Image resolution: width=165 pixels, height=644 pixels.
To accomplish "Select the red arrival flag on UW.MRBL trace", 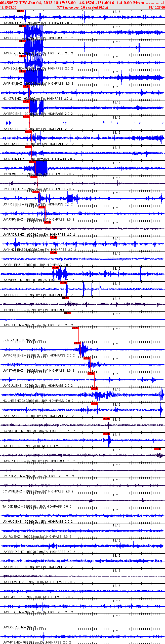I will click(157, 449).
